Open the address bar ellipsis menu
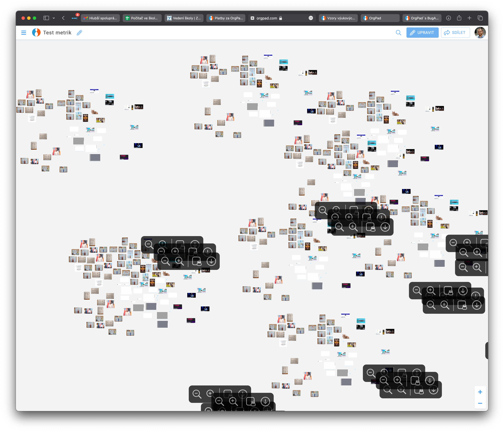Viewport: 504px width, 432px height. [x=311, y=18]
